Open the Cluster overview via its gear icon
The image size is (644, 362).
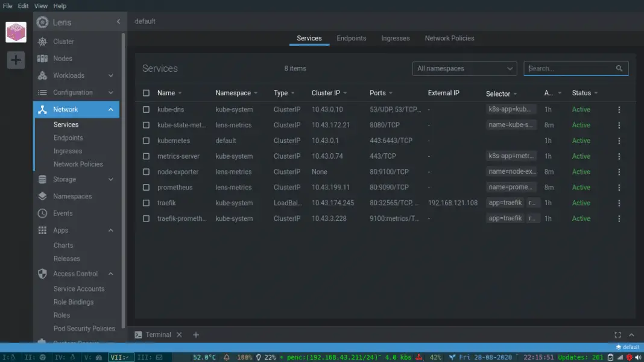click(42, 41)
